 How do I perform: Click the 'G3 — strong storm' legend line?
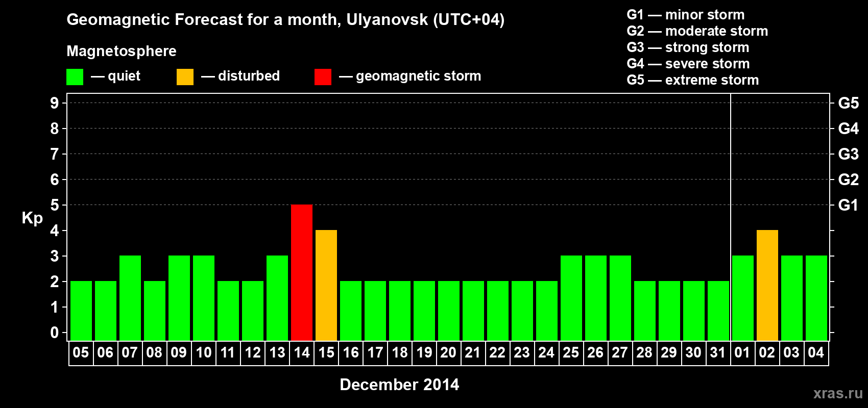pyautogui.click(x=688, y=47)
